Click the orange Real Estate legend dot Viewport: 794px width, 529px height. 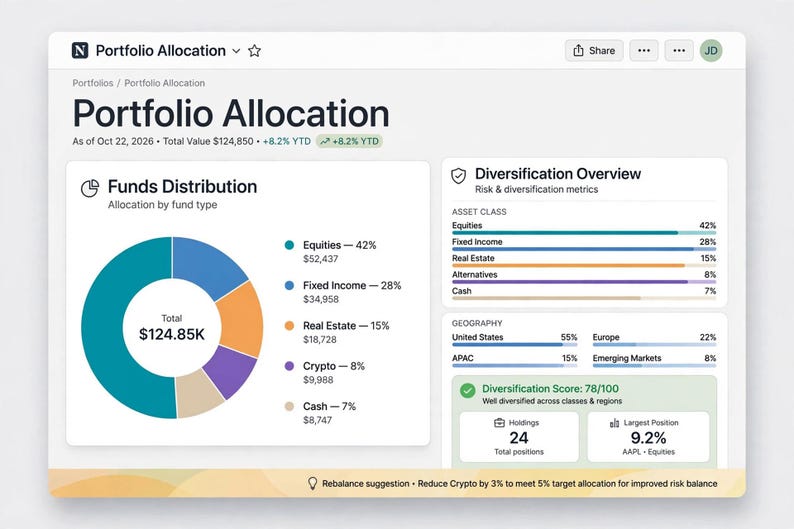289,325
